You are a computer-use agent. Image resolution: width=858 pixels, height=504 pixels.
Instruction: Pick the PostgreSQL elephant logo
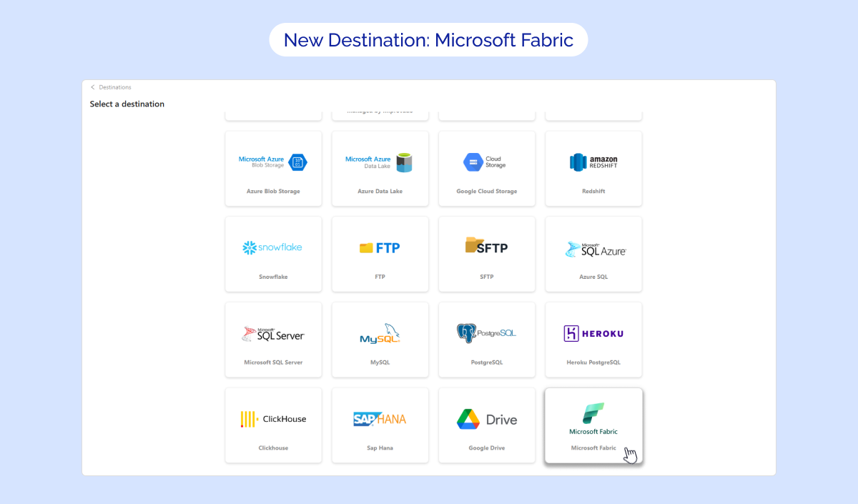[486, 333]
